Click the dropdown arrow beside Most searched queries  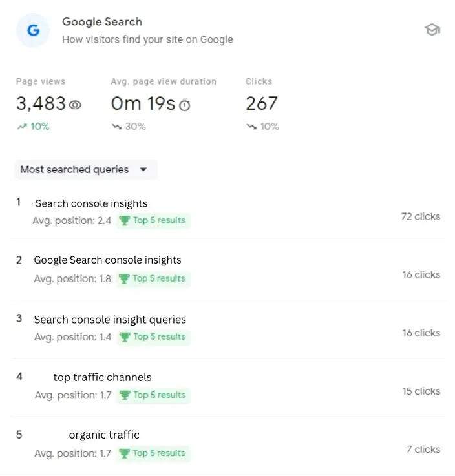pyautogui.click(x=143, y=170)
